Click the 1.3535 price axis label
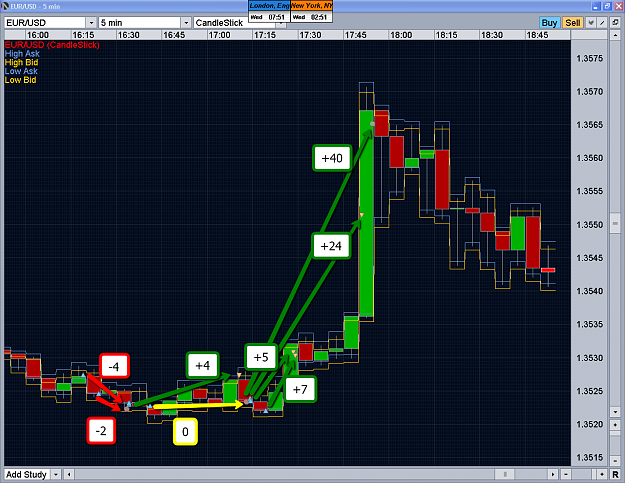 click(x=590, y=324)
